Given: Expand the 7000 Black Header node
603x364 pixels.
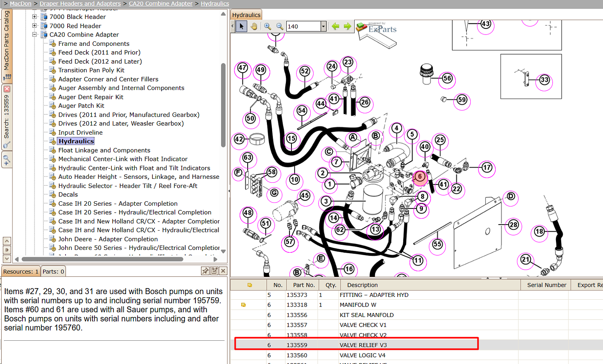Looking at the screenshot, I should pyautogui.click(x=35, y=17).
